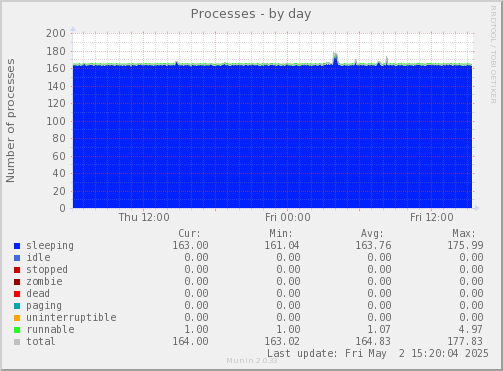Click the 'Thu 12:00' time axis label
503x371 pixels.
(x=144, y=217)
